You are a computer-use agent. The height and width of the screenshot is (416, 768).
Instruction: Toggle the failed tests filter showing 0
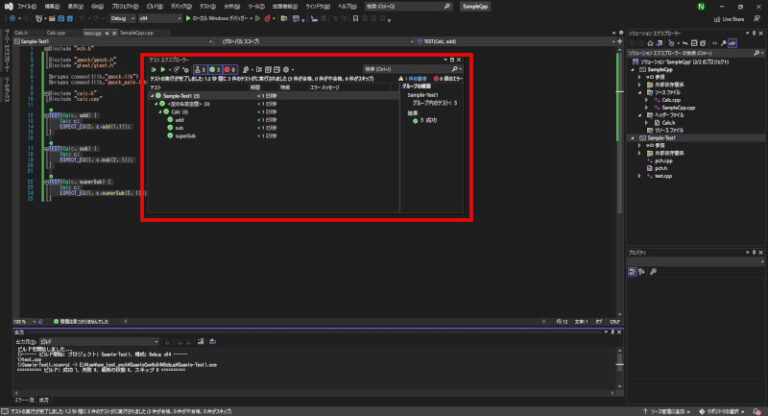230,70
